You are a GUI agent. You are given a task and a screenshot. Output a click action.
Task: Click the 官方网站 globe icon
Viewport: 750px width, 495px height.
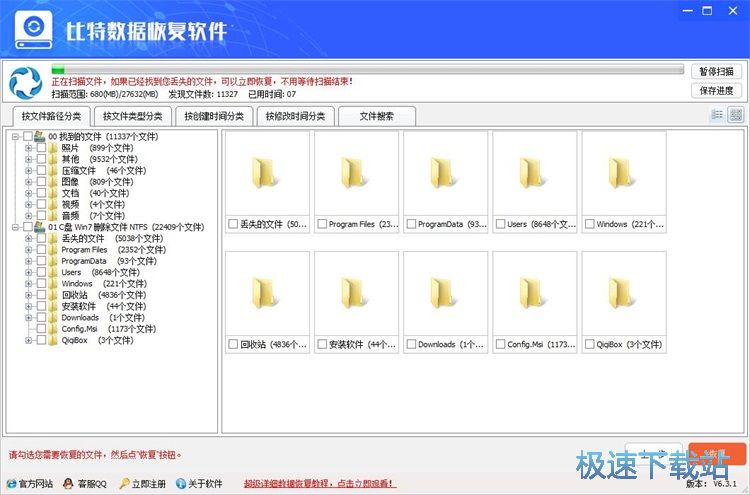pyautogui.click(x=11, y=484)
